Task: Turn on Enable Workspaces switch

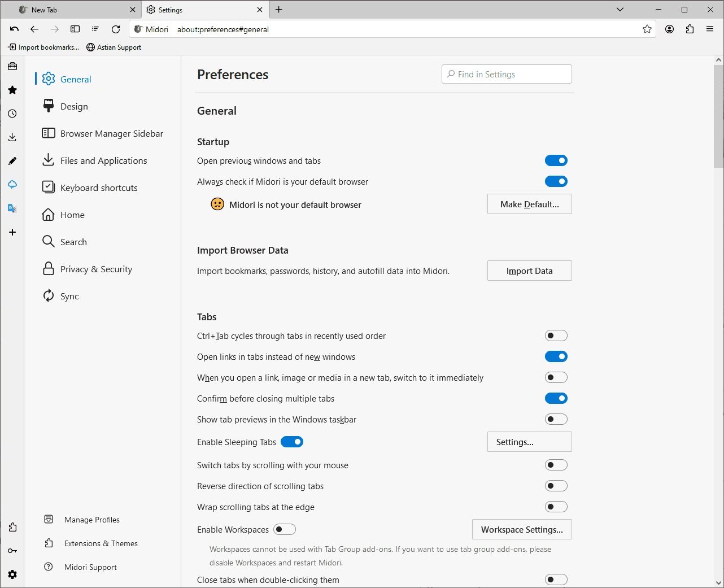Action: [x=285, y=529]
